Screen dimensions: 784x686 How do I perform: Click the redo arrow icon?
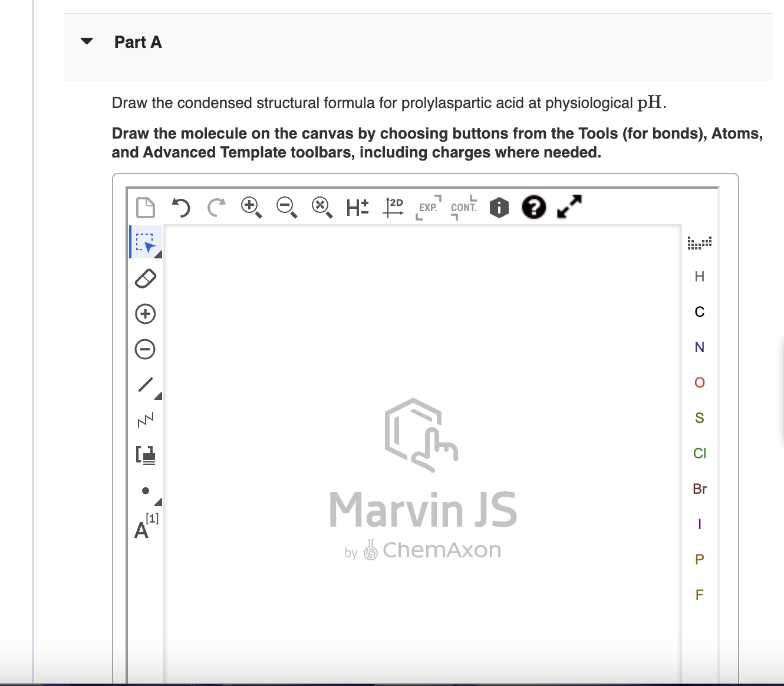click(x=216, y=207)
